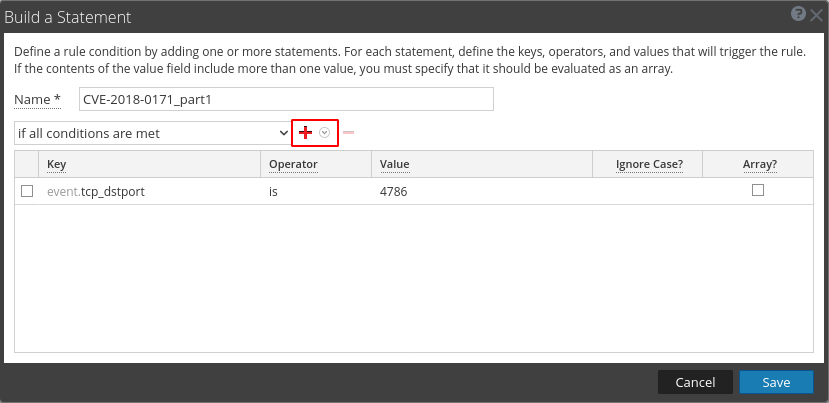The image size is (829, 403).
Task: Click the Ignore Case cell in the tcp_dstport row
Action: 648,191
